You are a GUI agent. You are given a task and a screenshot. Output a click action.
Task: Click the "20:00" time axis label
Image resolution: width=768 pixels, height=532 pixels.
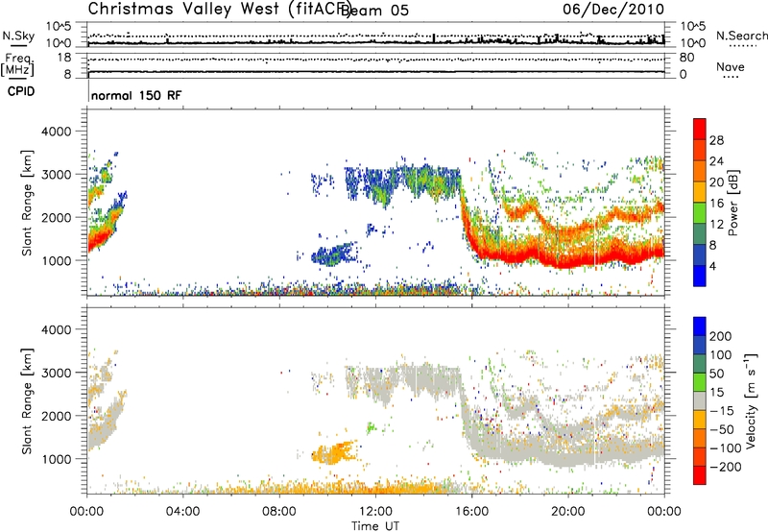pyautogui.click(x=568, y=512)
